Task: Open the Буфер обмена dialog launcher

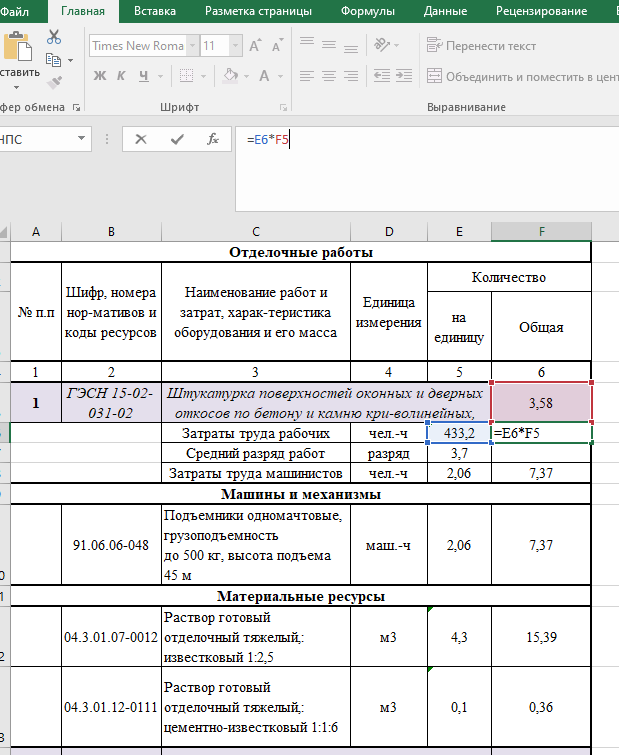Action: pyautogui.click(x=76, y=107)
